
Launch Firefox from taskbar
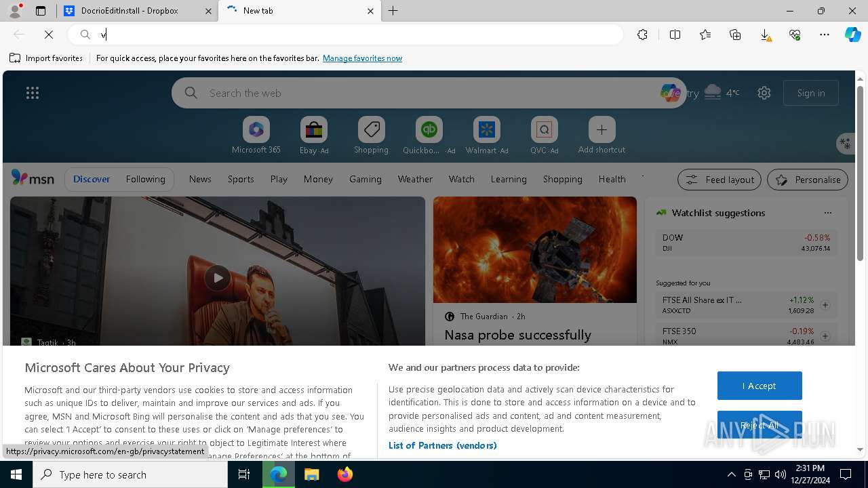pos(345,474)
